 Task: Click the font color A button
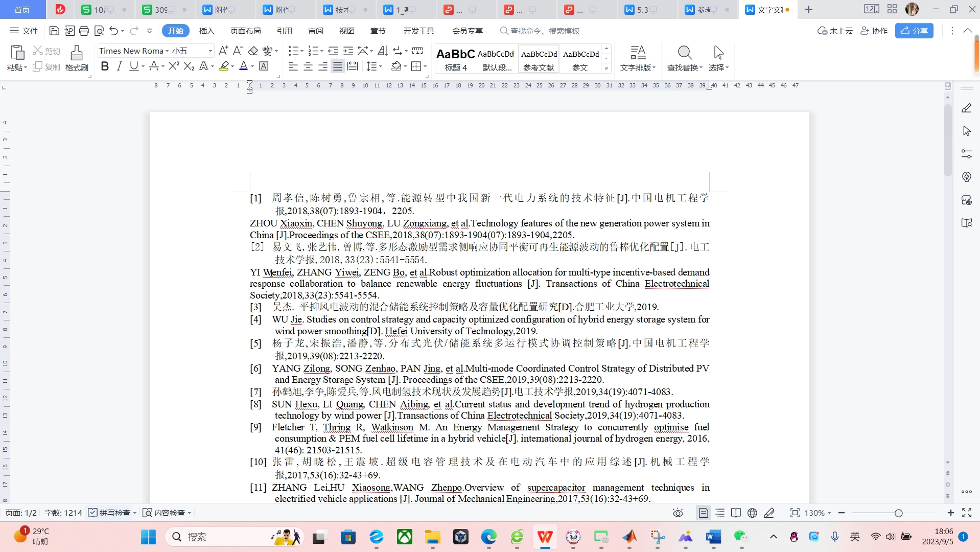click(x=244, y=66)
